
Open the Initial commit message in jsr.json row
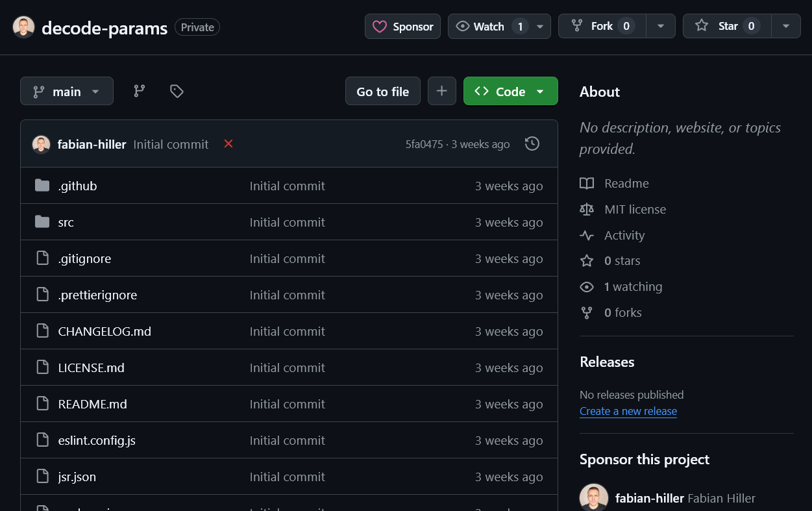point(288,477)
